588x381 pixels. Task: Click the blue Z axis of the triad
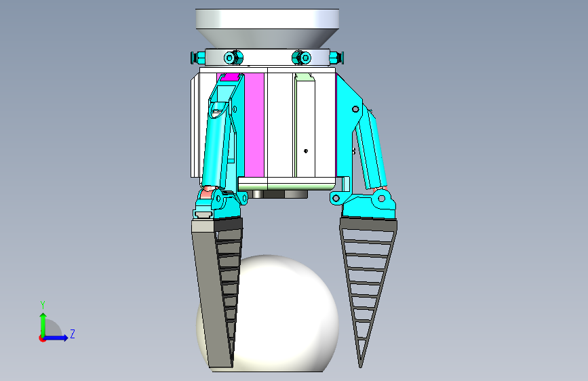pyautogui.click(x=56, y=338)
